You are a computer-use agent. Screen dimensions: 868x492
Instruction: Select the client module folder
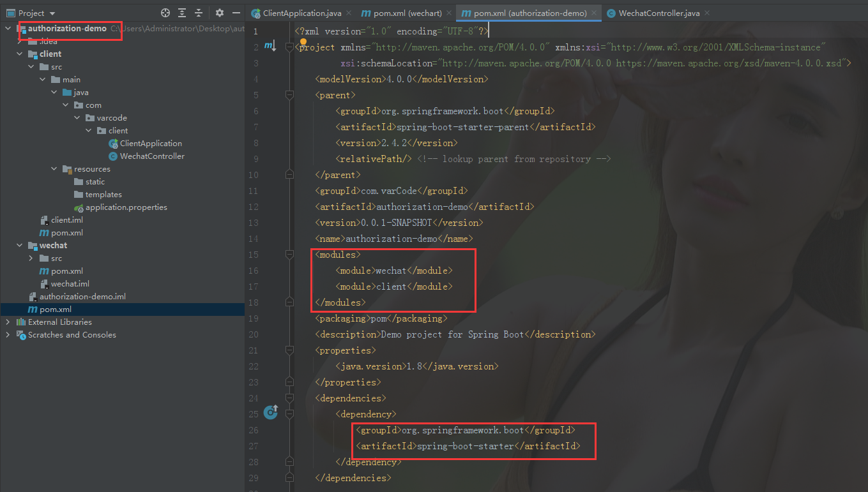coord(50,54)
